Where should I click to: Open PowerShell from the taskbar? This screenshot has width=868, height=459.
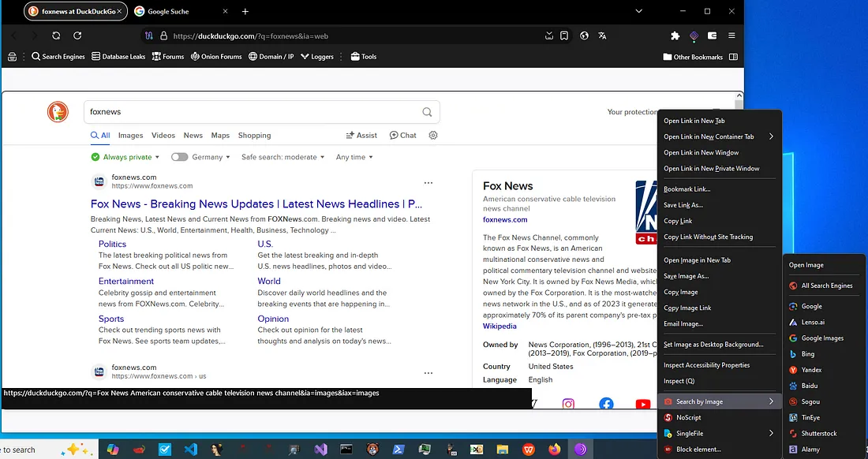[x=398, y=449]
